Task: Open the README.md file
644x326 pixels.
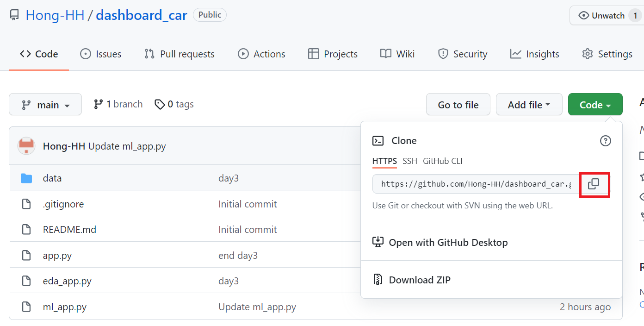Action: click(x=69, y=230)
